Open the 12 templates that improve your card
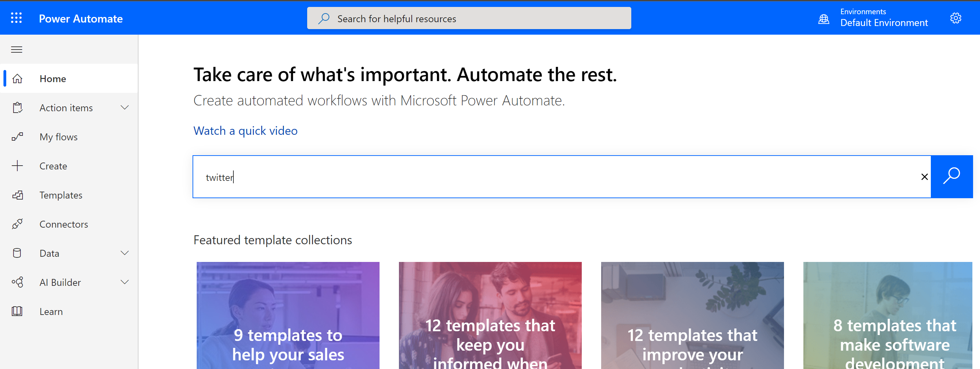 [x=692, y=315]
